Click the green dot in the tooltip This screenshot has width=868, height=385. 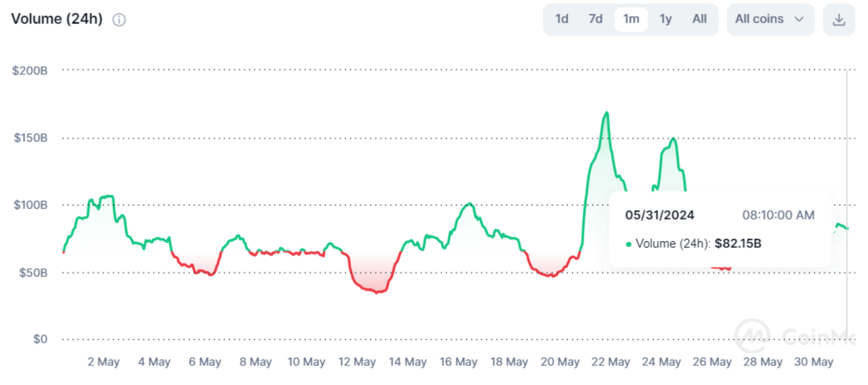[x=628, y=244]
